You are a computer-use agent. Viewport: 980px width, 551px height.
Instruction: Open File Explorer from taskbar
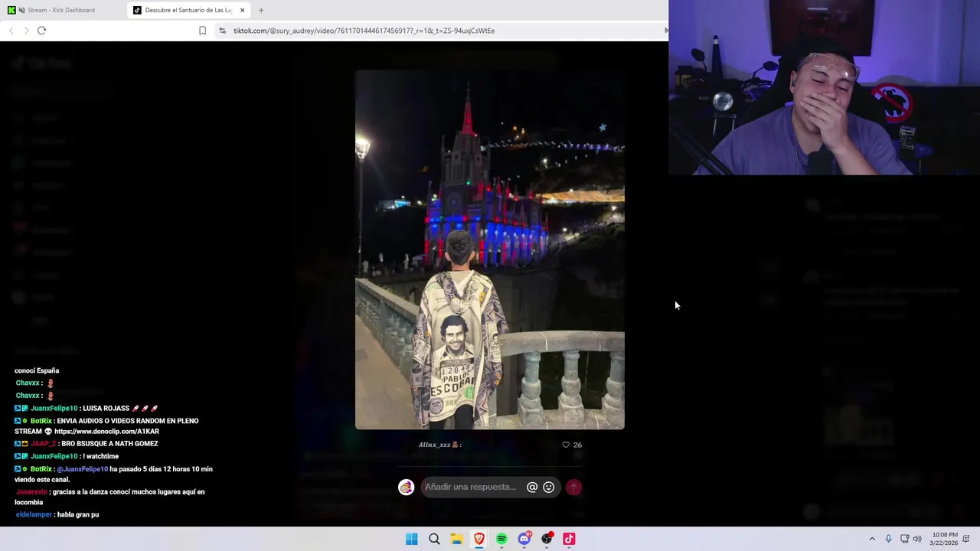click(x=456, y=539)
